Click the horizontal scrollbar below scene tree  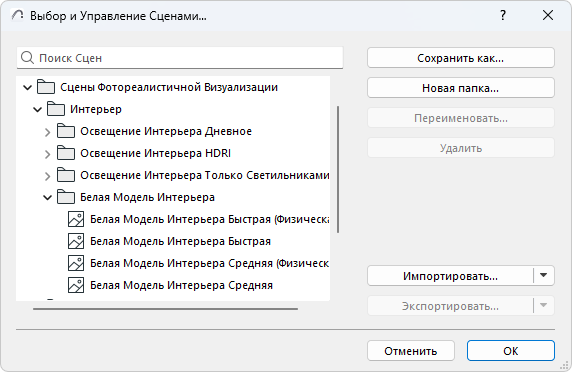(165, 309)
